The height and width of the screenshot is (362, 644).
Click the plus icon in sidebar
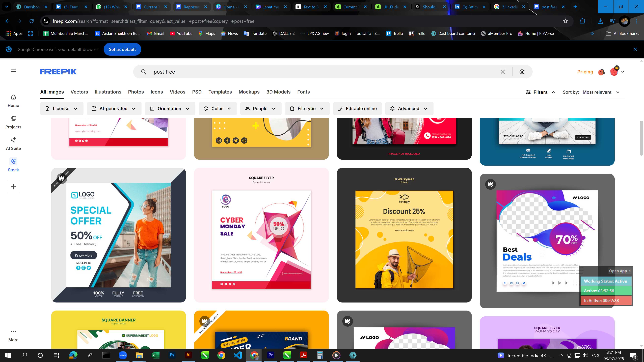13,187
